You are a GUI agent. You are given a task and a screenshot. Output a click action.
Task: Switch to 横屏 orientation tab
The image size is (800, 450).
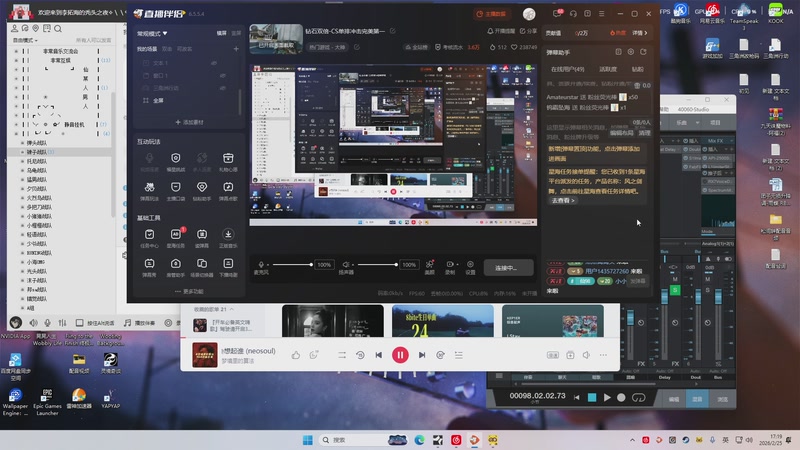click(221, 33)
